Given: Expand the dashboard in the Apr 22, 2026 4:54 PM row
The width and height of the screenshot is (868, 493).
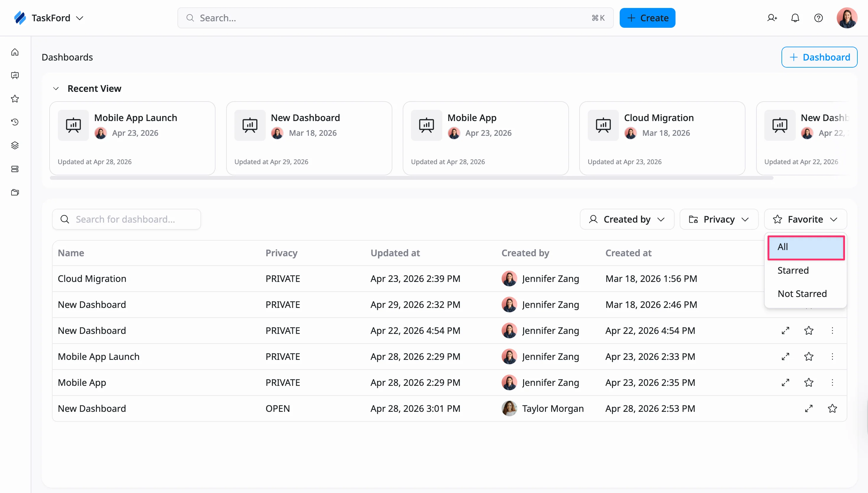Looking at the screenshot, I should coord(785,330).
